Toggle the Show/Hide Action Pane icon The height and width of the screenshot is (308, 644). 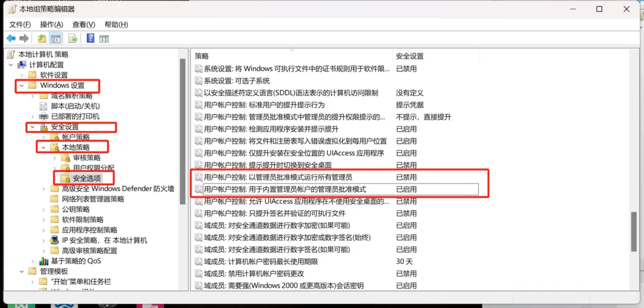click(104, 39)
